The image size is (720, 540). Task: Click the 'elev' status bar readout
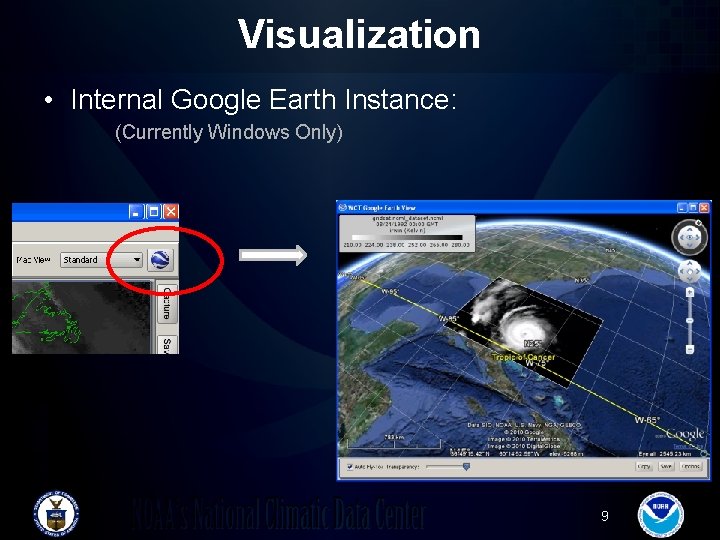click(567, 454)
